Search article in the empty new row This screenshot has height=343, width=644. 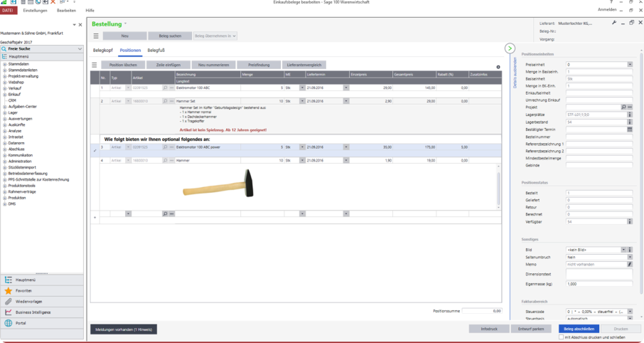click(x=165, y=214)
